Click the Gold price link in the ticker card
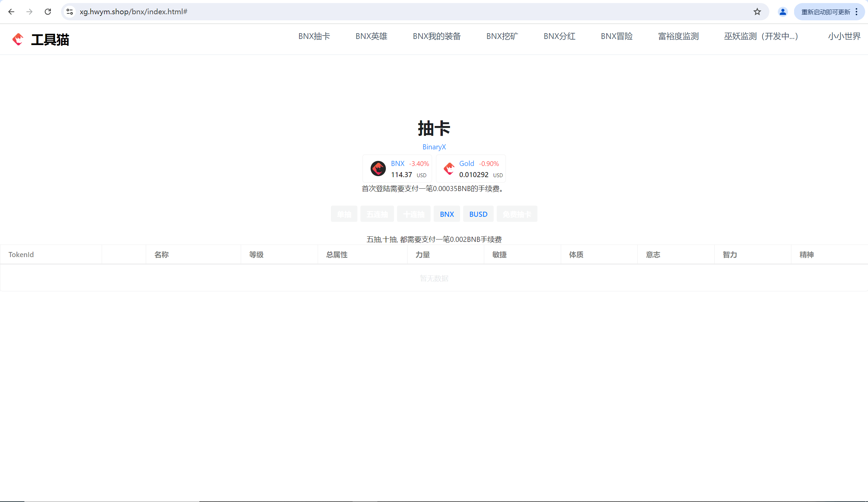Viewport: 868px width, 502px height. [x=466, y=163]
